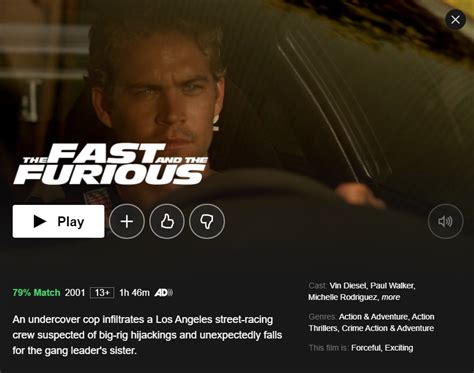Open Vin Diesel cast link
Screen dimensions: 474x373
(348, 286)
